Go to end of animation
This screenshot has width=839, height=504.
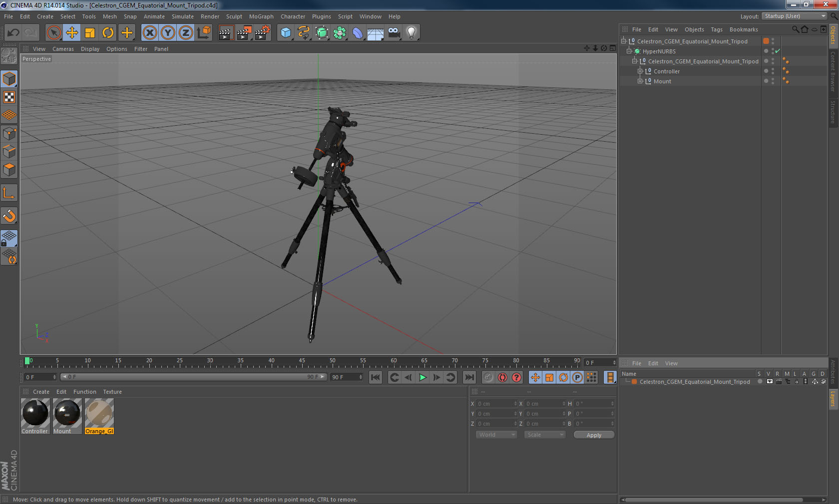click(x=469, y=377)
